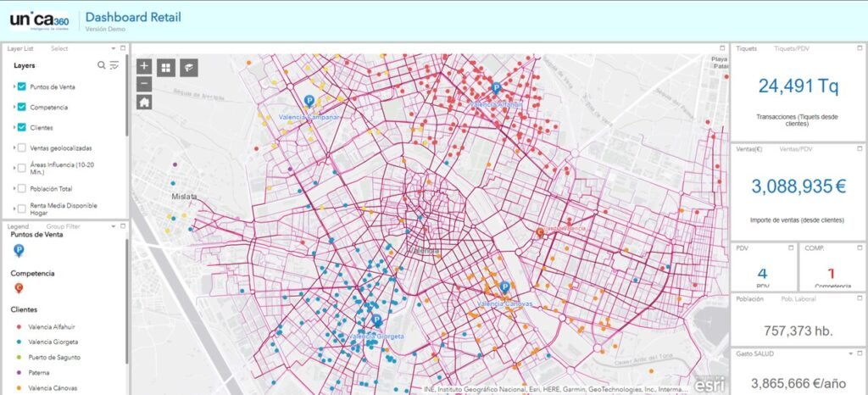Expand the Puntos de Venta layer
The image size is (868, 395).
(x=14, y=86)
